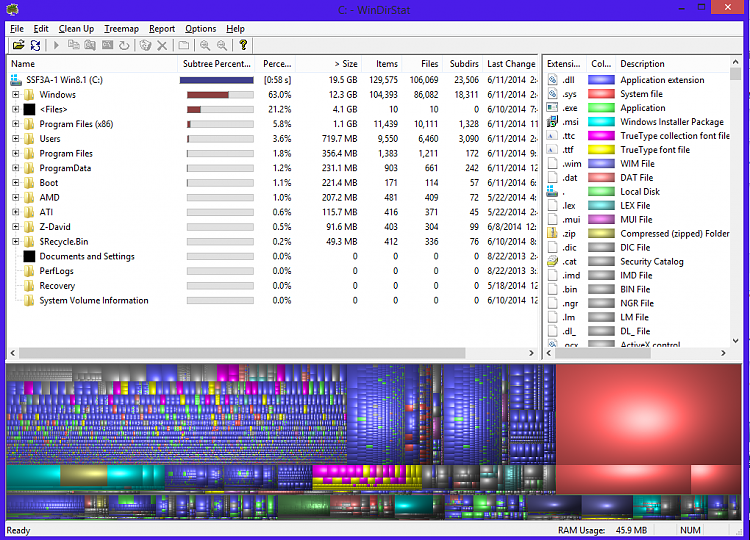Click the .msi installer package icon

pyautogui.click(x=552, y=121)
